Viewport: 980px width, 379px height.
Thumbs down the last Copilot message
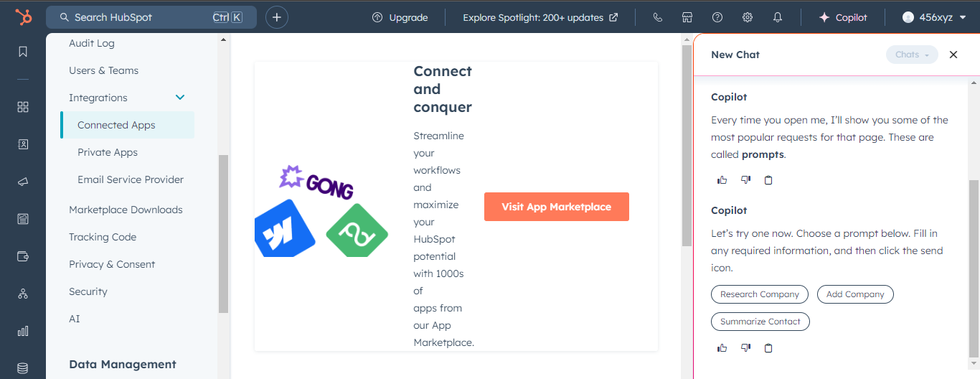[x=745, y=348]
